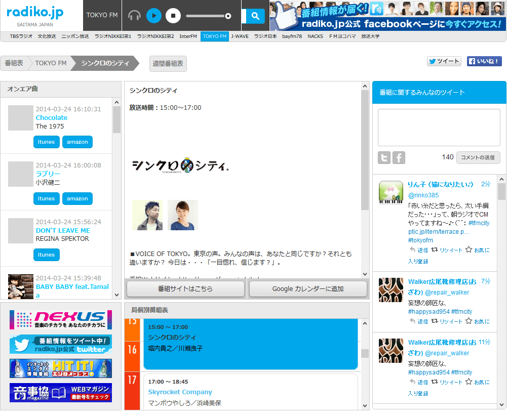
Task: Select FMヨコハマ station tab
Action: click(342, 36)
